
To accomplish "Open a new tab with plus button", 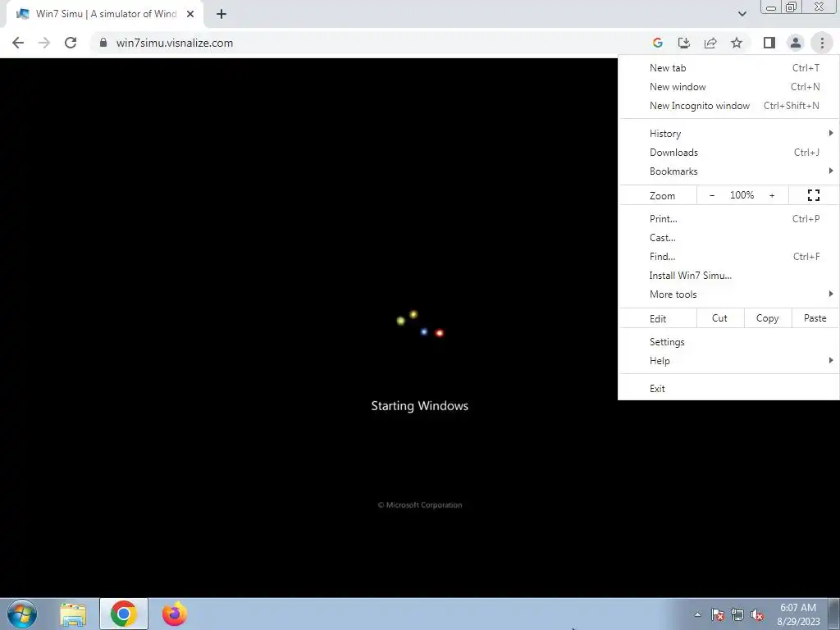I will click(221, 14).
